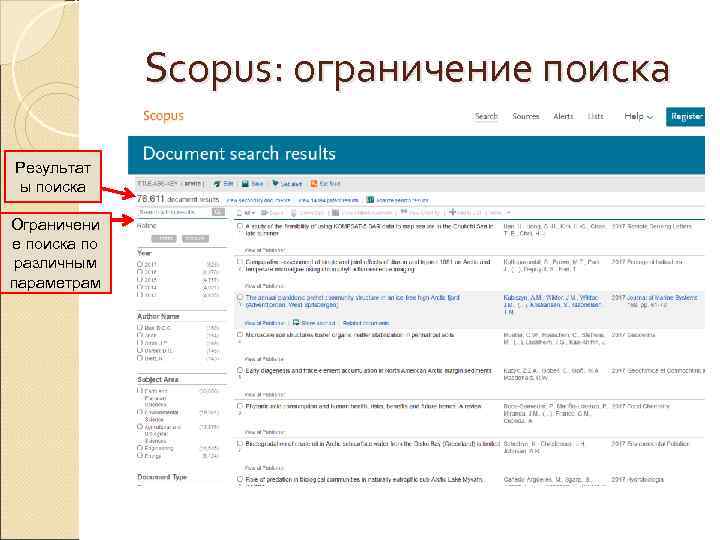
Task: Click the Limit to button
Action: (x=164, y=238)
